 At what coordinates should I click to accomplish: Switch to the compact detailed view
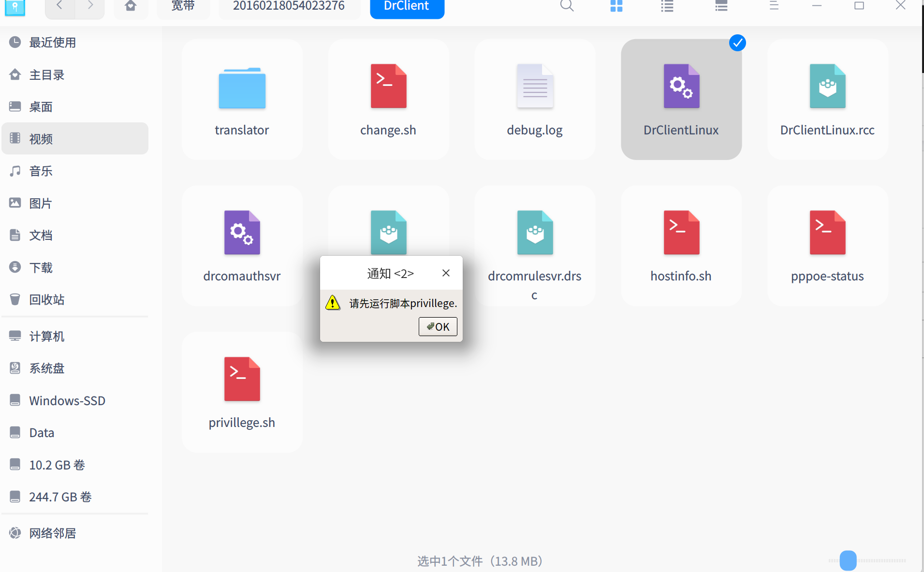click(x=721, y=6)
